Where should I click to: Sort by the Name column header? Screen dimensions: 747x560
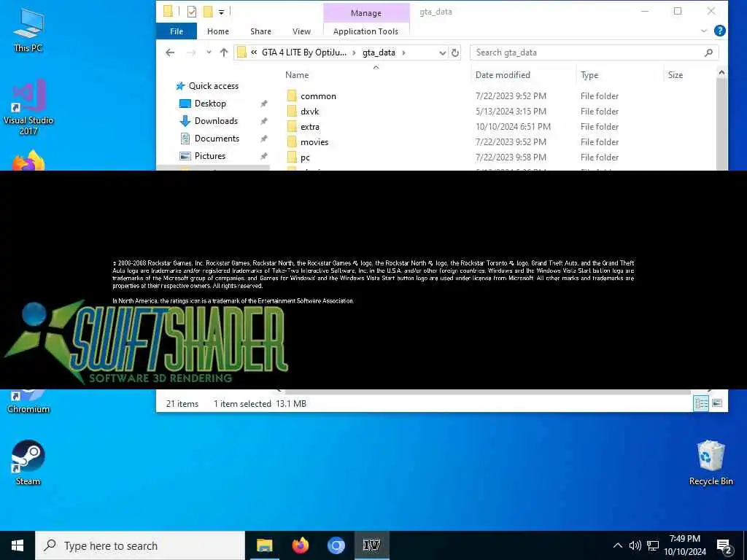coord(297,75)
